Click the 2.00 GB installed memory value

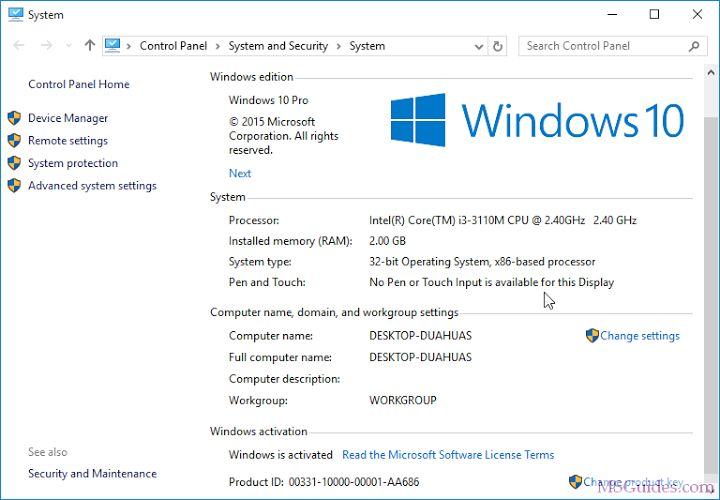tap(388, 241)
